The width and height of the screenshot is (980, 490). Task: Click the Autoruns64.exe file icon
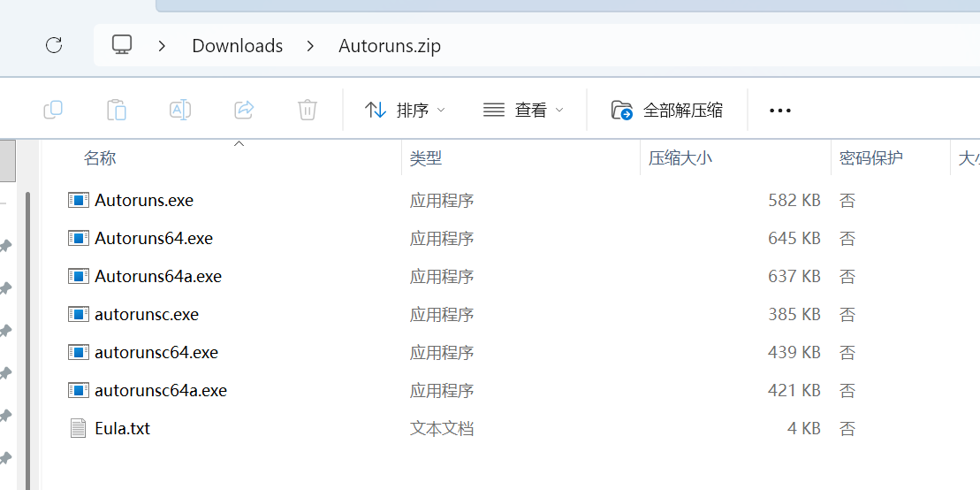[x=78, y=239]
